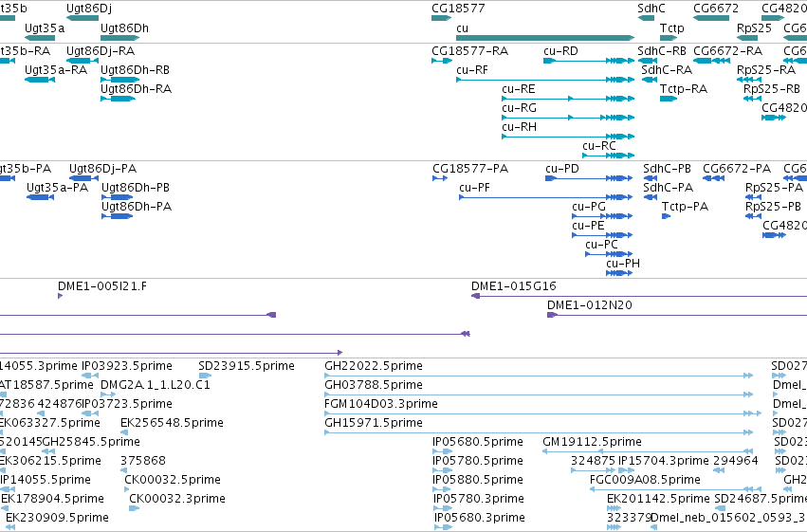Click Ugt86Dh-PB protein feature
The height and width of the screenshot is (532, 807).
coord(117,197)
